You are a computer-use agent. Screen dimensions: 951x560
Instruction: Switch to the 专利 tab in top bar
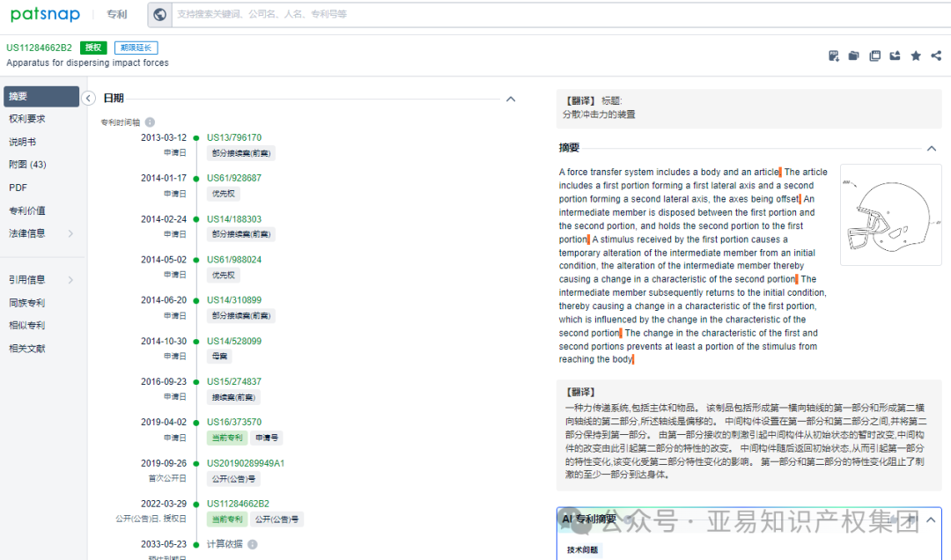[x=117, y=14]
